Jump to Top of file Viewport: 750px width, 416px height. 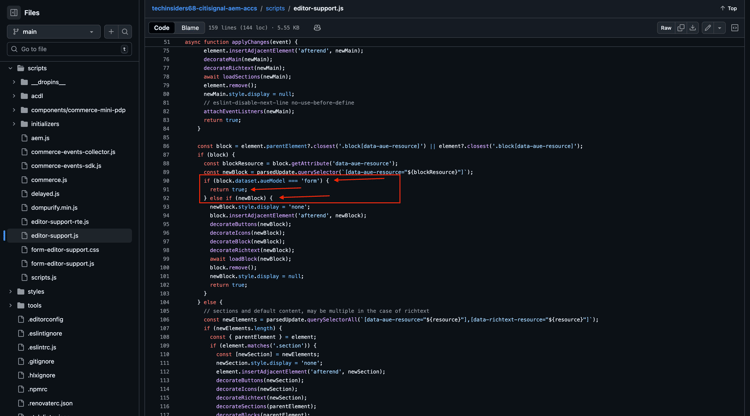[728, 9]
